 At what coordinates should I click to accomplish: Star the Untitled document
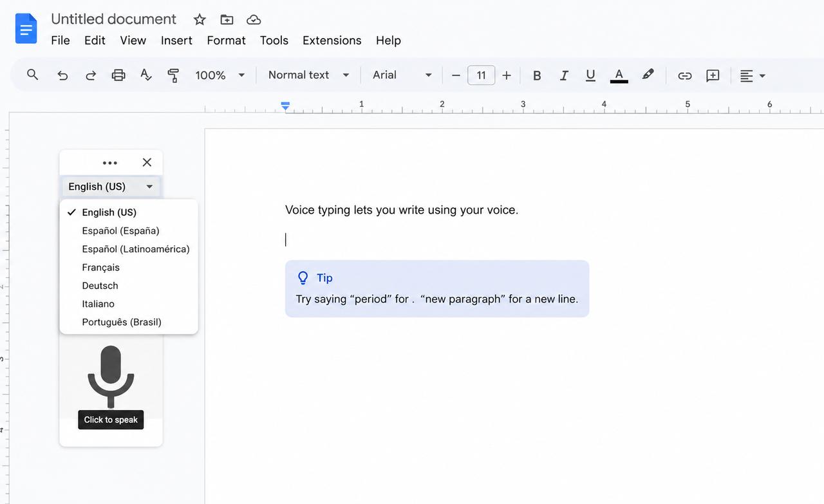click(200, 19)
